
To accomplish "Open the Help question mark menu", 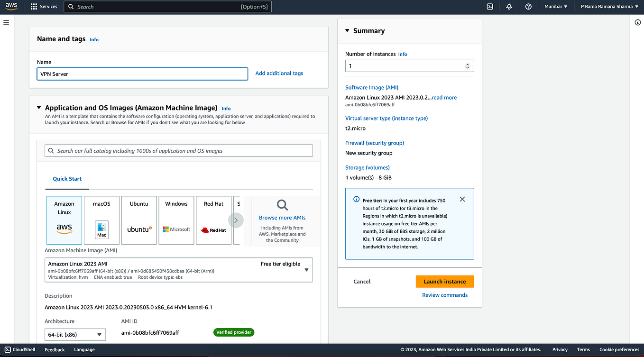I will [528, 7].
